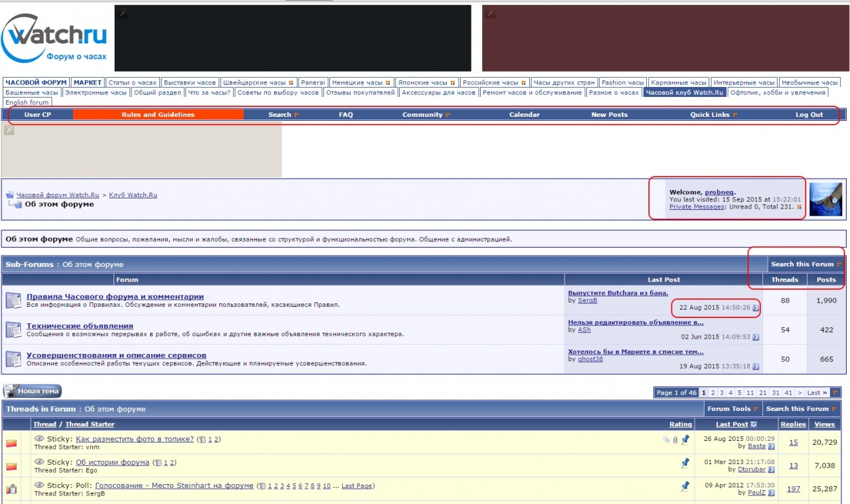The height and width of the screenshot is (504, 850).
Task: Expand the Quick Links dropdown
Action: point(713,115)
